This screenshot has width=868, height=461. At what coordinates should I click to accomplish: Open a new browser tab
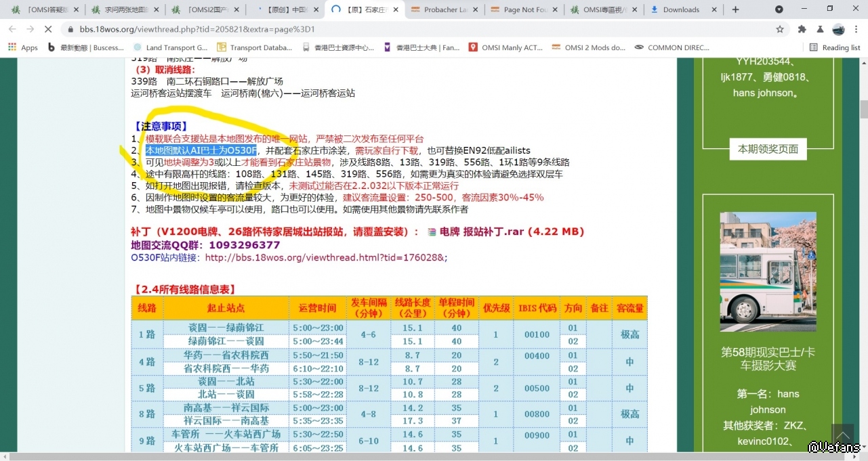[x=735, y=9]
